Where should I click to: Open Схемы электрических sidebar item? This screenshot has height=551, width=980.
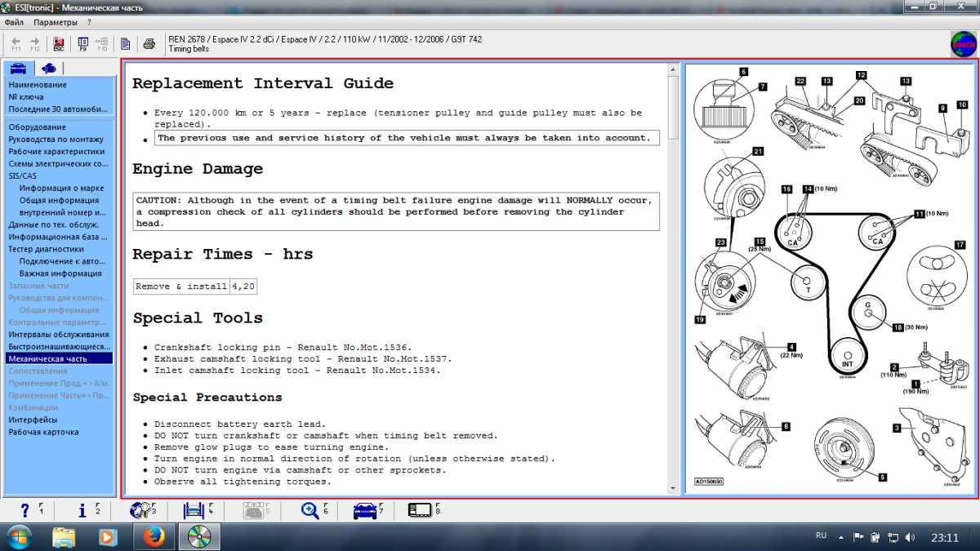[x=60, y=164]
